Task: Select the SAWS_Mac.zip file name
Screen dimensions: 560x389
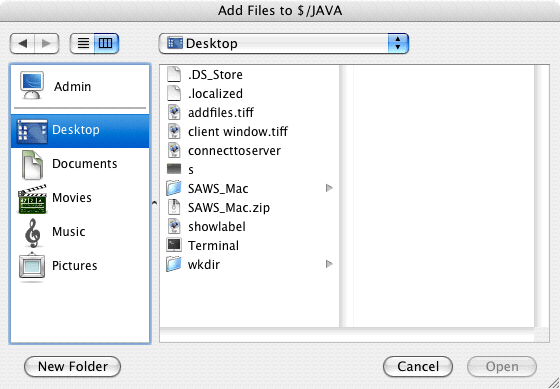Action: (229, 208)
